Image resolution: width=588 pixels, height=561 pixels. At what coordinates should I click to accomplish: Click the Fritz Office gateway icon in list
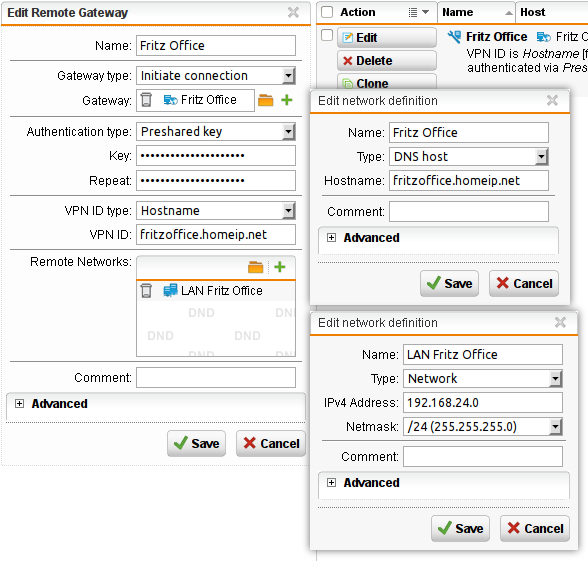point(454,37)
